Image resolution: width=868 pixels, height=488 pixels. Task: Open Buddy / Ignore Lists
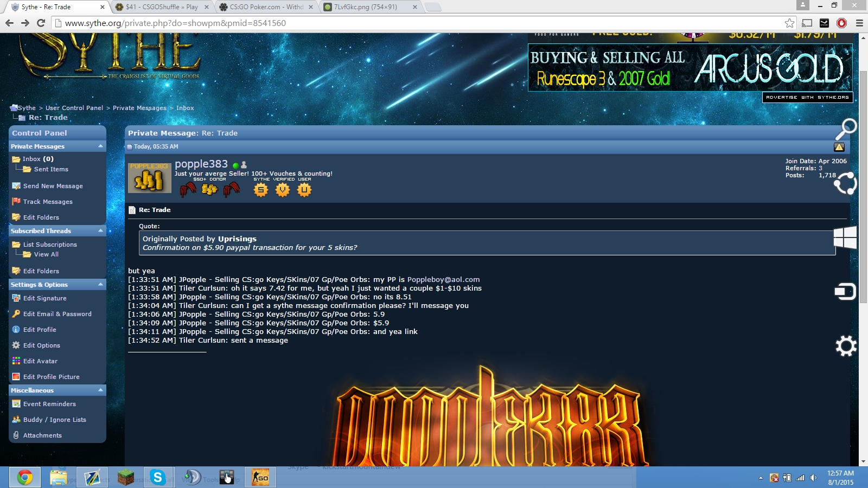coord(55,420)
